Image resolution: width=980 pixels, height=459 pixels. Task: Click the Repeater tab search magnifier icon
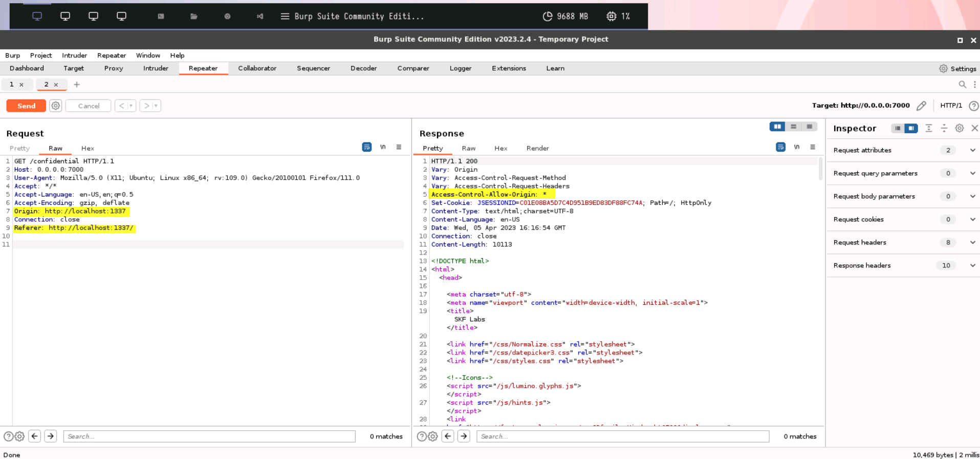[962, 85]
